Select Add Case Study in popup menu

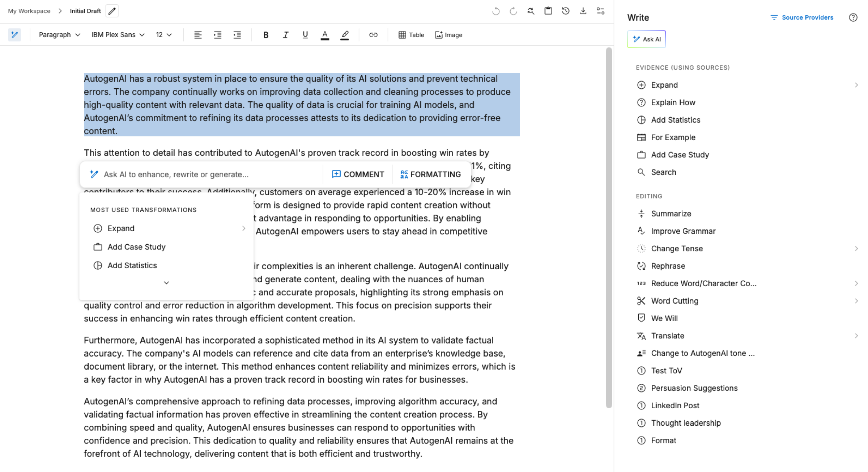tap(166, 247)
